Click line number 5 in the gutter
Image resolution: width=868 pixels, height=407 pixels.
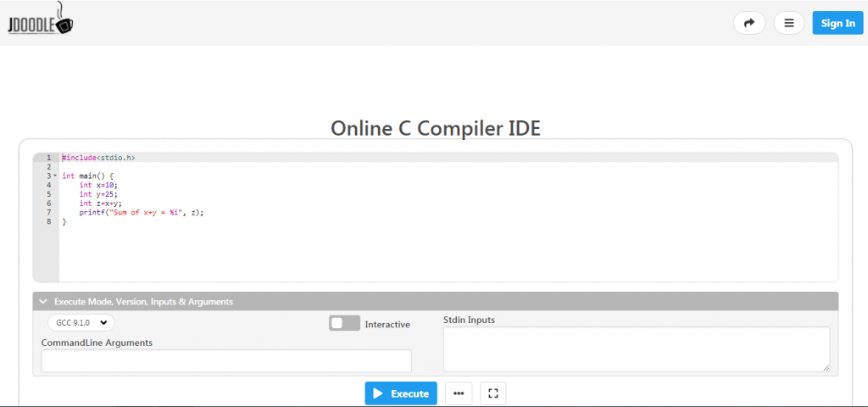[48, 194]
